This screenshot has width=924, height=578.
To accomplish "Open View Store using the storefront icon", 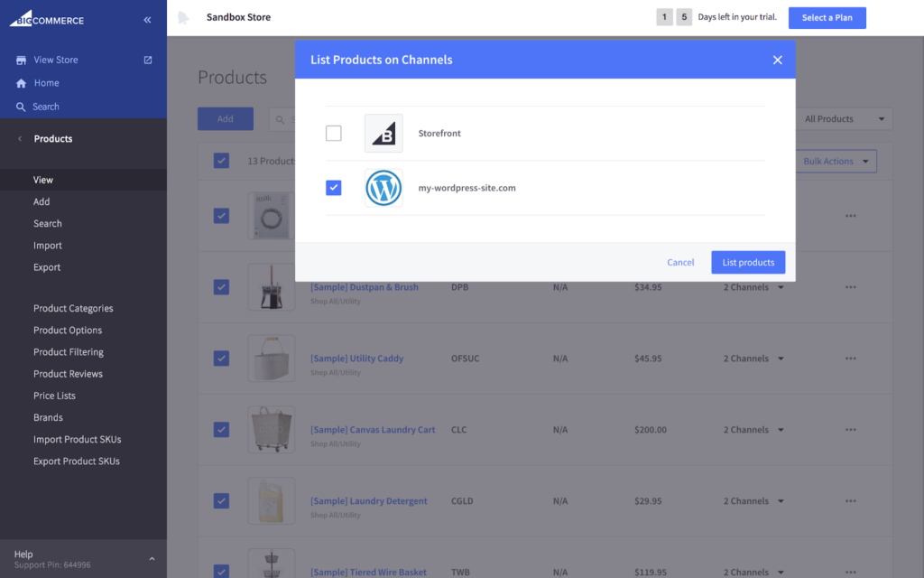I will tap(20, 60).
